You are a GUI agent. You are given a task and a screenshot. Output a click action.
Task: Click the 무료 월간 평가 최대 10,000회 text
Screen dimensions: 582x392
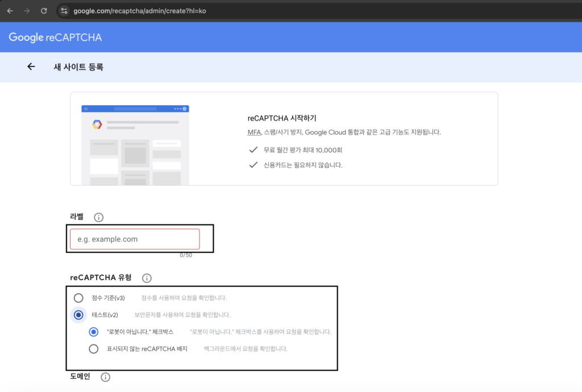point(303,150)
